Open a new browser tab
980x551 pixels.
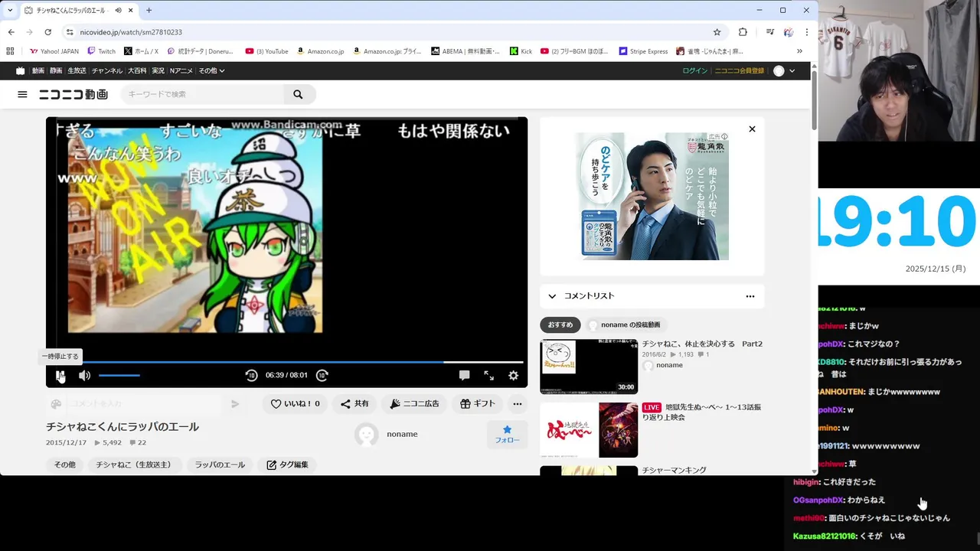click(x=149, y=10)
